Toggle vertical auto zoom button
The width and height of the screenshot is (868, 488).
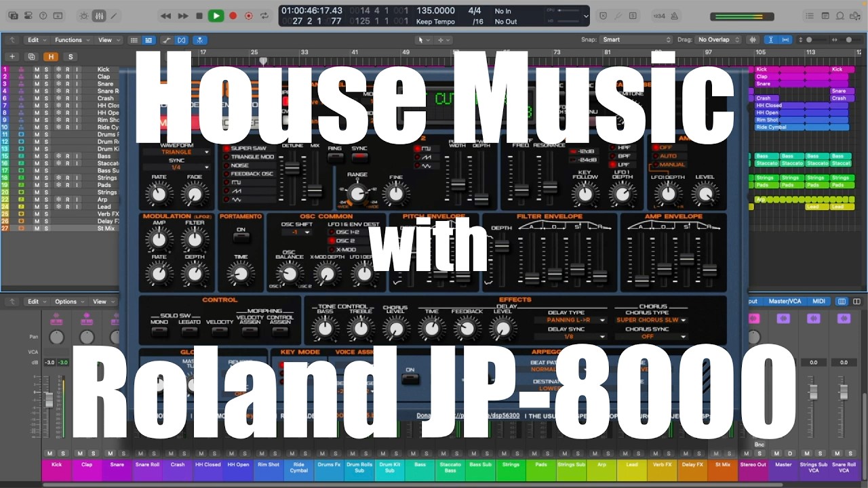point(771,40)
